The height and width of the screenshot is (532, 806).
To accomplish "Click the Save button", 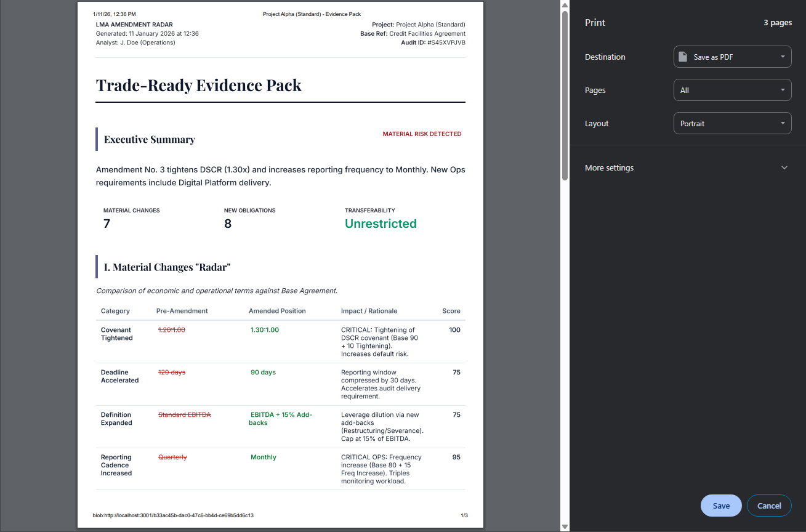I will tap(721, 506).
